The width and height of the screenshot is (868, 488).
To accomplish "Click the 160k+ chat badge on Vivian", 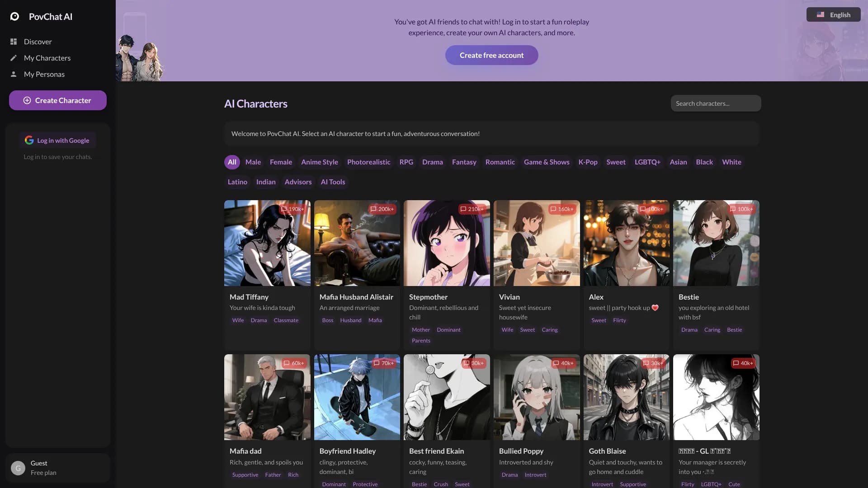I will tap(562, 209).
